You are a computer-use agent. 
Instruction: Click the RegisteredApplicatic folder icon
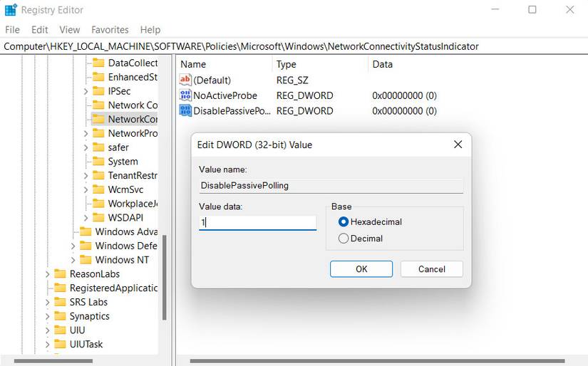(60, 288)
